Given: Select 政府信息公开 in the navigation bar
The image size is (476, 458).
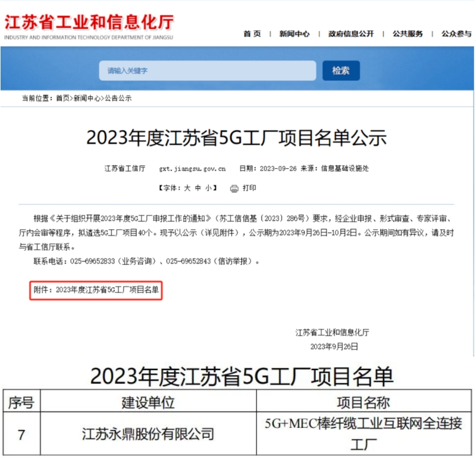Looking at the screenshot, I should pyautogui.click(x=351, y=34).
